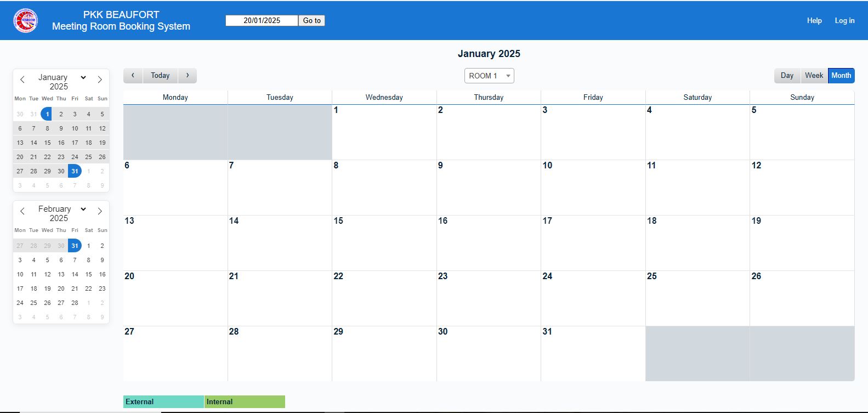Screen dimensions: 868x413
Task: Select day 15 in January mini calendar
Action: click(x=47, y=143)
